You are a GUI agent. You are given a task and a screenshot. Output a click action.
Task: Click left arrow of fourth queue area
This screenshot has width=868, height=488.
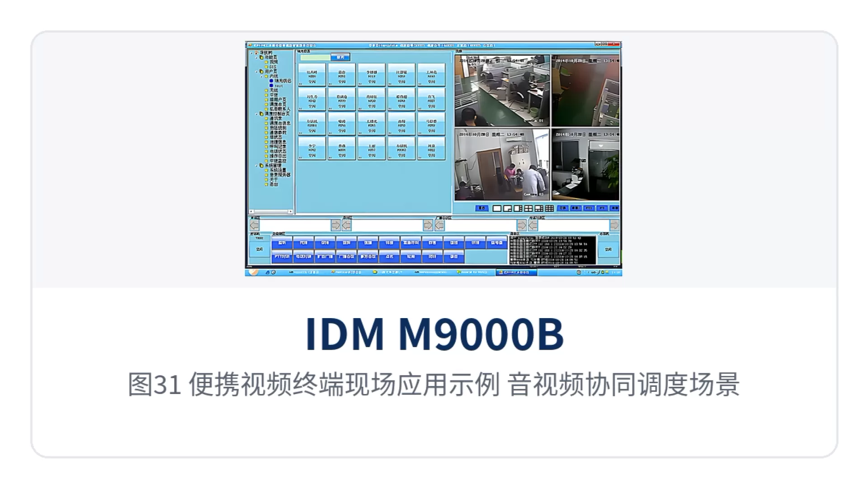(x=533, y=225)
